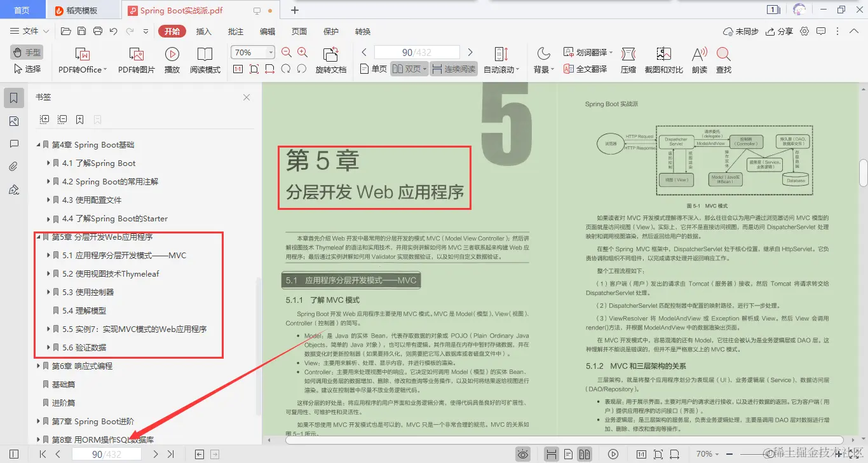Click the page number field showing 90/432

click(416, 52)
